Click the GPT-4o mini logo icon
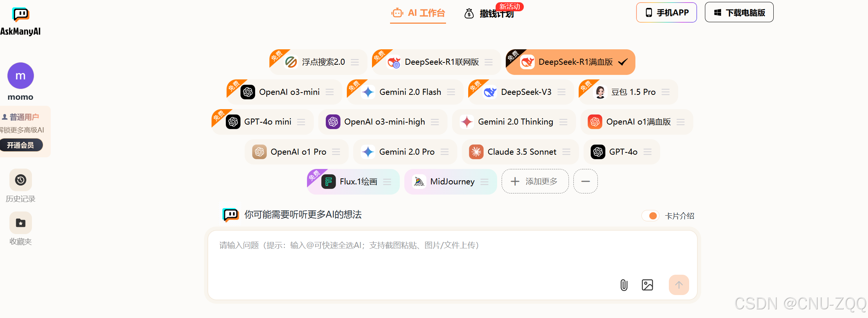This screenshot has width=868, height=318. [233, 122]
